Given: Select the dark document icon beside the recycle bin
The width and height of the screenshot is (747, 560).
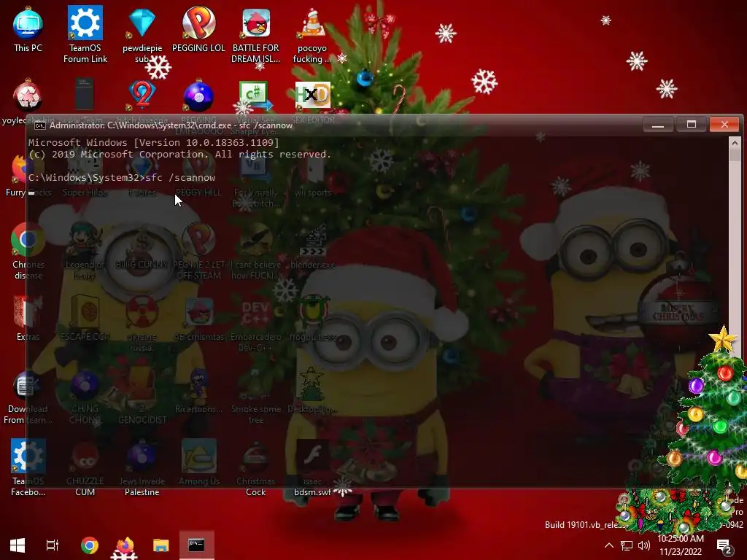Looking at the screenshot, I should 85,94.
